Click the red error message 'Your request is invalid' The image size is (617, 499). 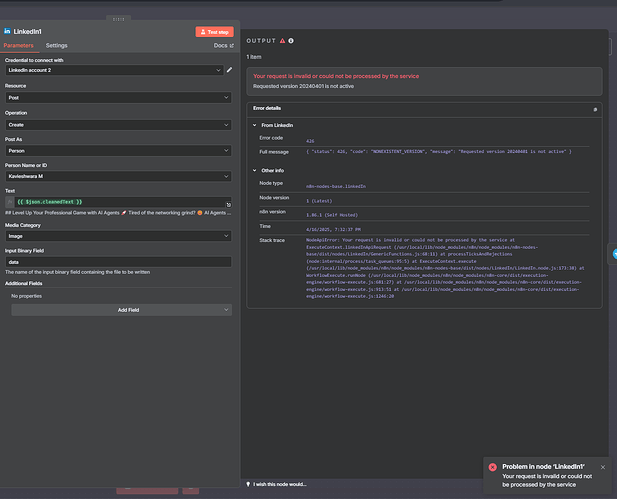click(x=336, y=76)
